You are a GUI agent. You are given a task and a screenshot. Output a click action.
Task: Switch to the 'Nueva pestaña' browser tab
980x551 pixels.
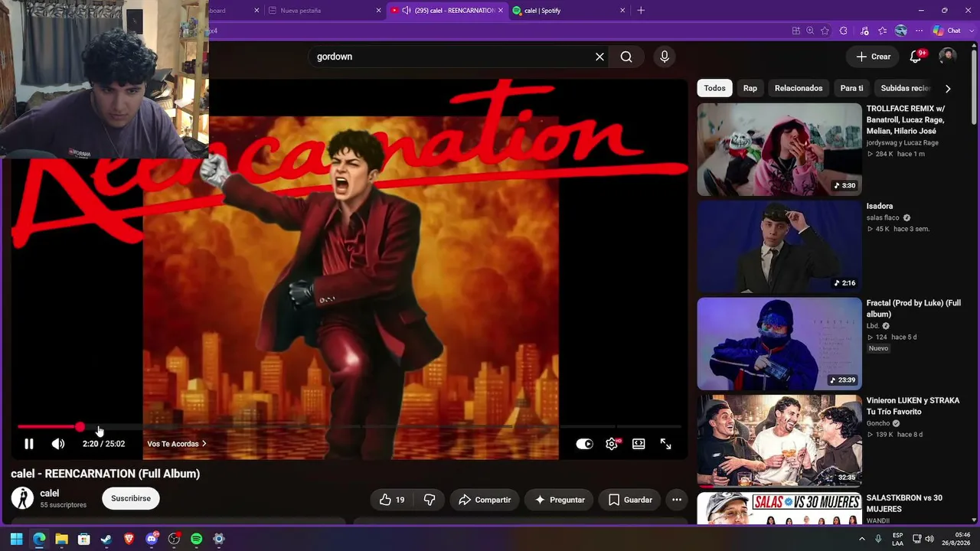click(x=325, y=11)
